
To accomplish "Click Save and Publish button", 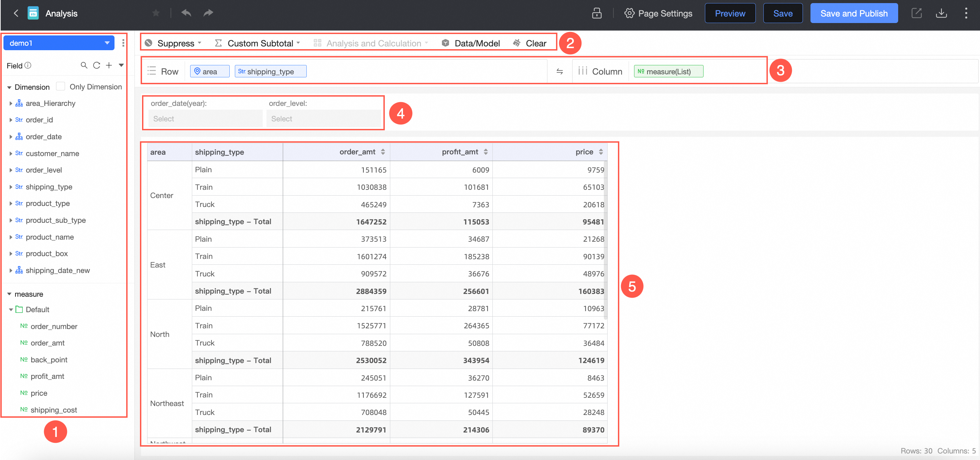I will (854, 13).
